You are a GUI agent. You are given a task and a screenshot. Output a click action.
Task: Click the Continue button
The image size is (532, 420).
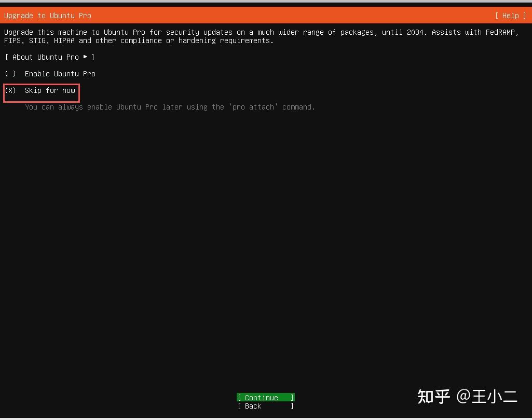[x=265, y=397]
